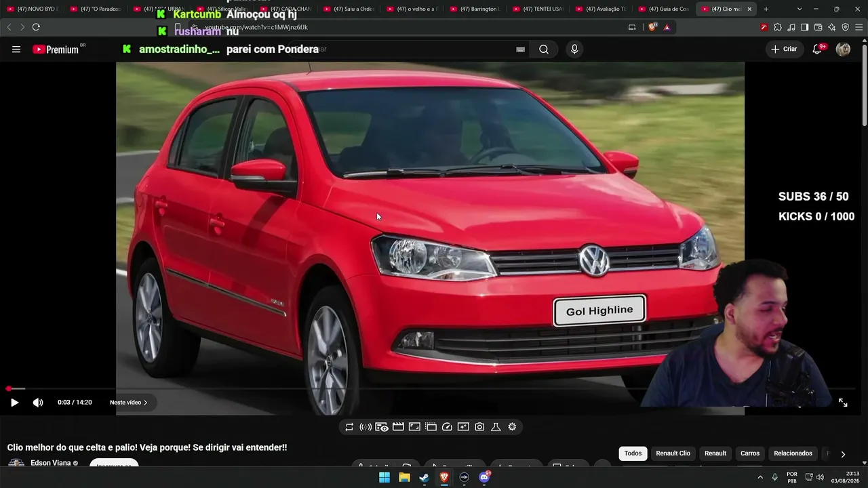Click the cast screen icon in address bar

[x=632, y=27]
